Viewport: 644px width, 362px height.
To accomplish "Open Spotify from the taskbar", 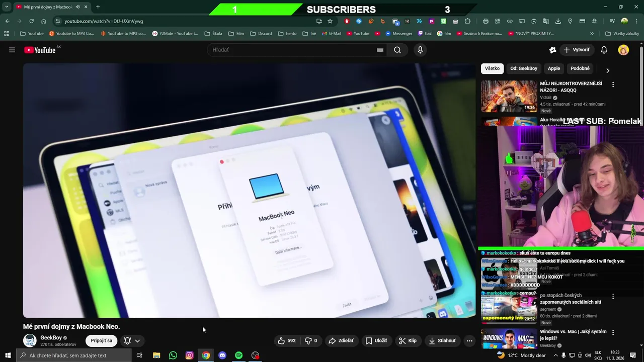I will click(x=239, y=355).
